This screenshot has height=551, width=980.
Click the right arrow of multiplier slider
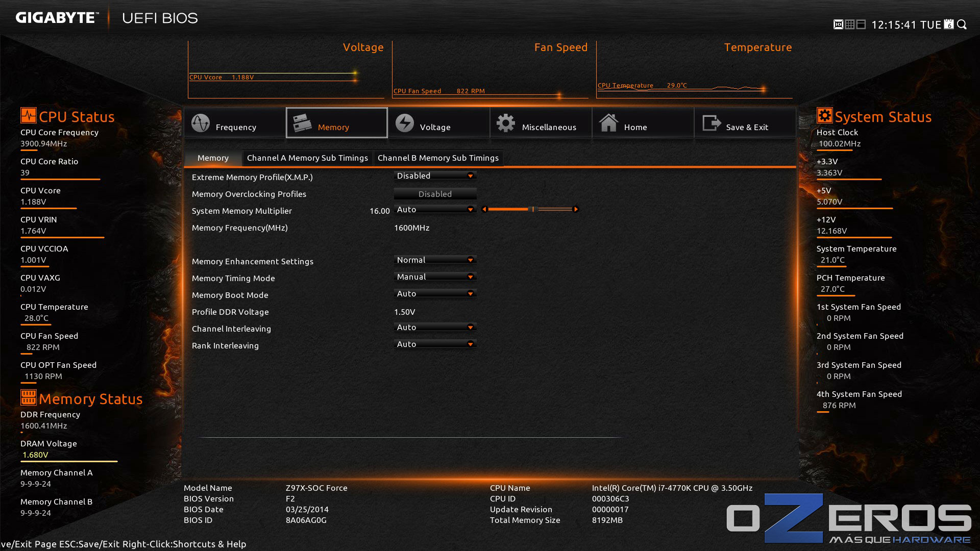[576, 209]
